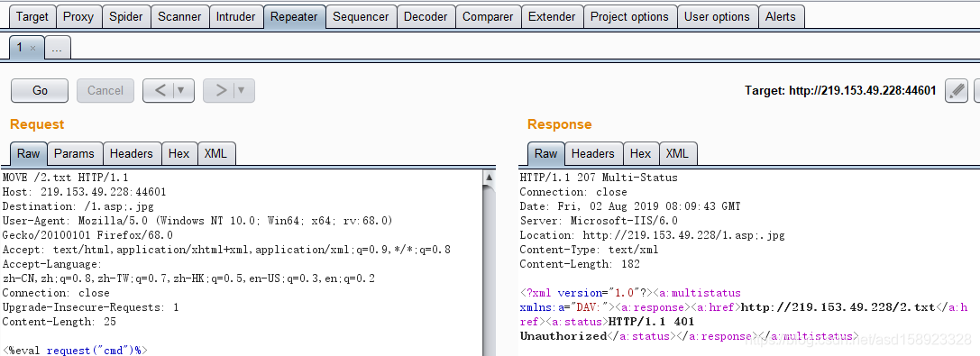
Task: Click the Location header in the response
Action: coord(652,235)
